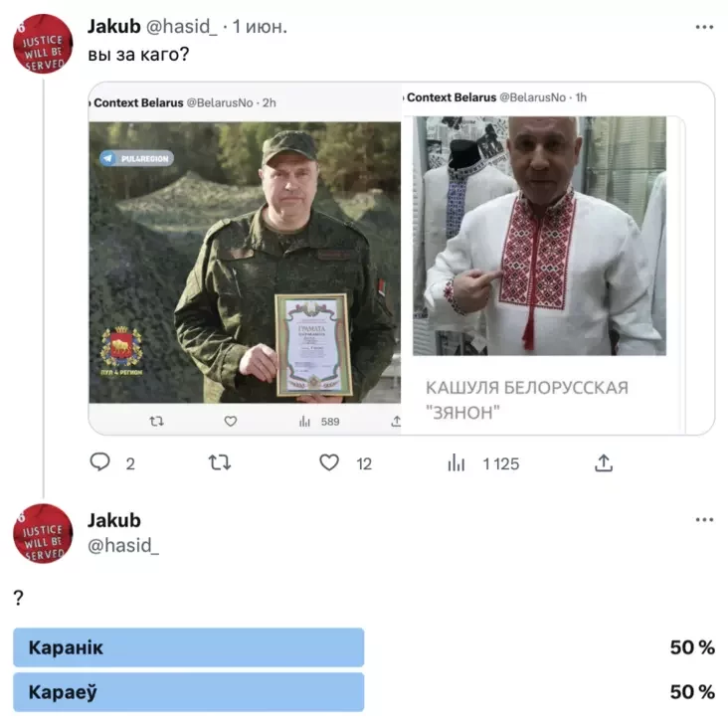Open three-dot menu on the second tweet
728x723 pixels.
(x=704, y=519)
